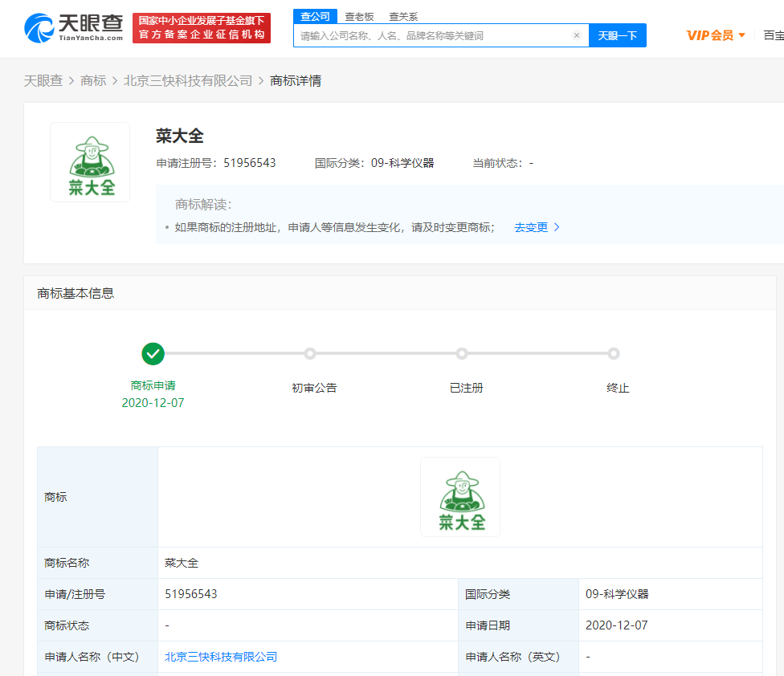Select the 已注册 progress step circle
This screenshot has width=784, height=676.
coord(462,354)
